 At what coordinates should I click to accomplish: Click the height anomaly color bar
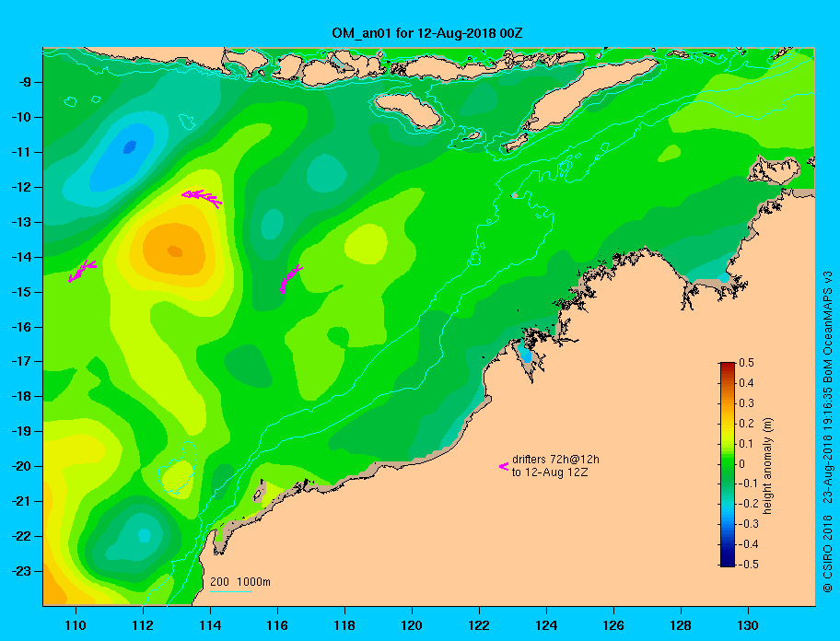728,464
